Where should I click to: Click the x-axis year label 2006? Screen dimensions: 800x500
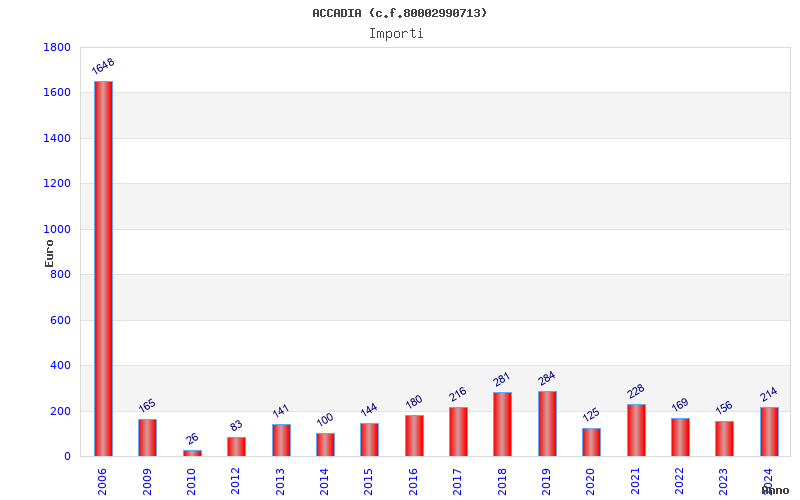coord(102,482)
